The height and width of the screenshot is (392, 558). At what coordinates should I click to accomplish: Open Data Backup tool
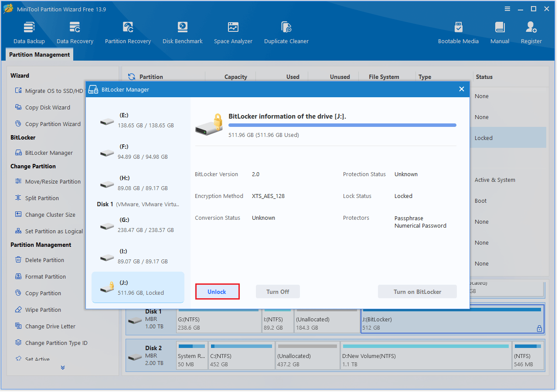coord(29,33)
